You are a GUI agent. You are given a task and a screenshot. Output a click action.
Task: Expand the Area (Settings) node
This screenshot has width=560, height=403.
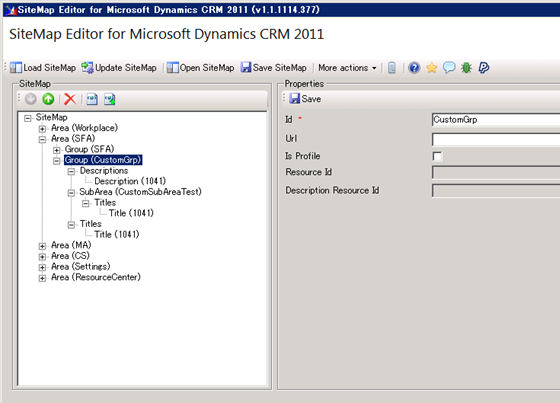click(42, 267)
